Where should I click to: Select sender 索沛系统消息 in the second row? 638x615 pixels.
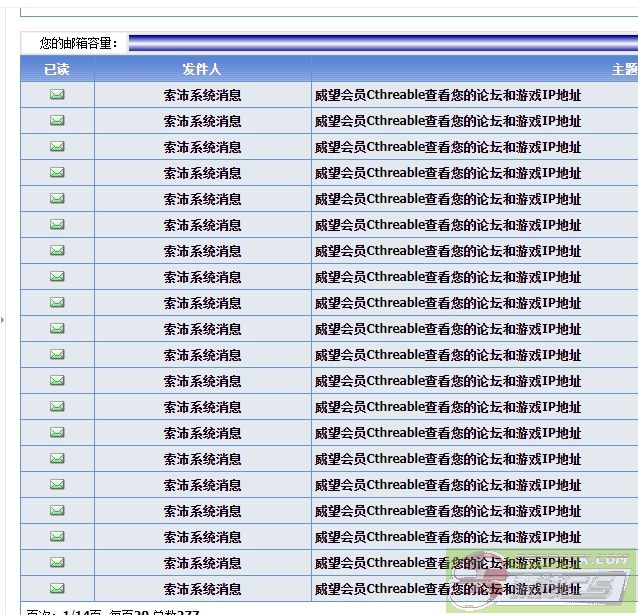coord(202,121)
